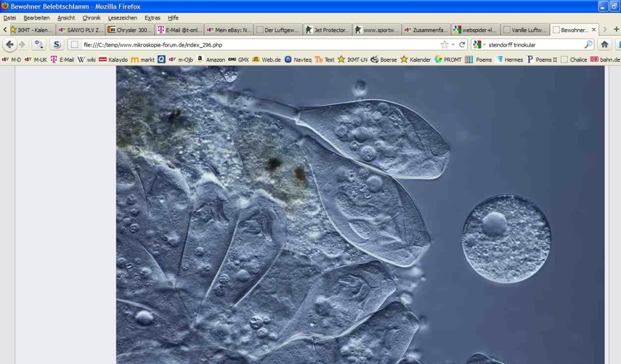Open the M-UK eBay bookmark
The image size is (621, 364).
[x=35, y=59]
